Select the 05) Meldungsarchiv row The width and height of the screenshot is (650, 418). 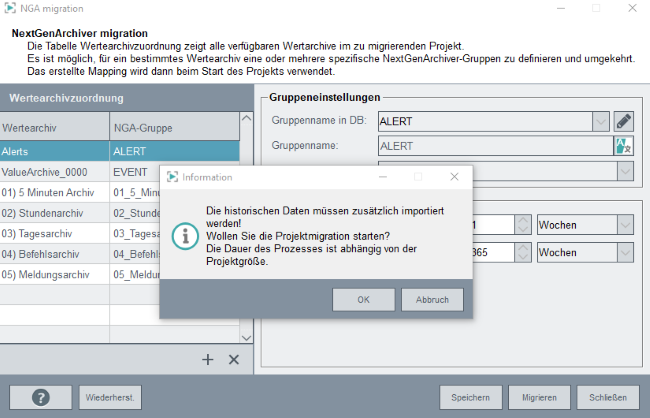(x=80, y=275)
